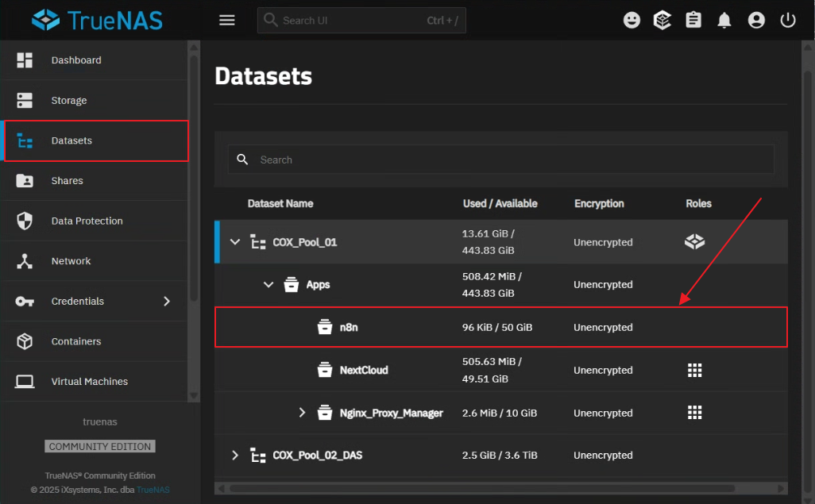Click the Containers cube icon
Screen dimensions: 815x504
[25, 341]
